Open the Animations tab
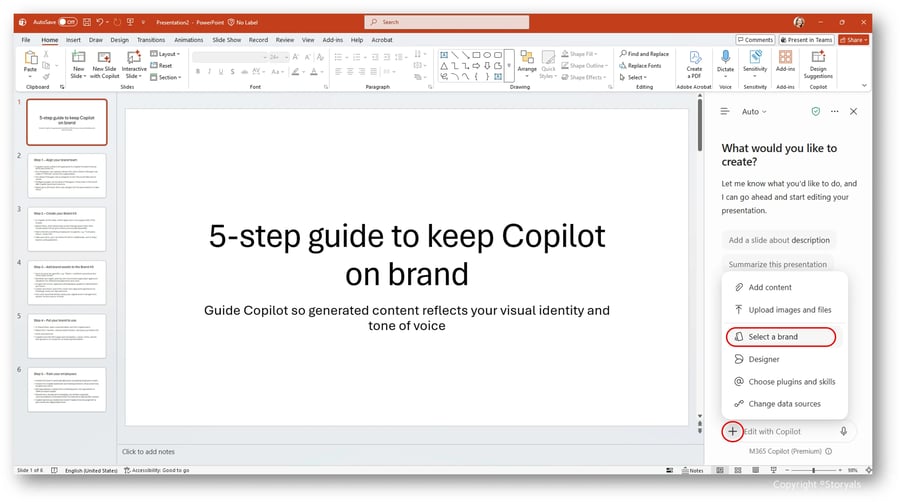This screenshot has height=502, width=900. pos(189,40)
